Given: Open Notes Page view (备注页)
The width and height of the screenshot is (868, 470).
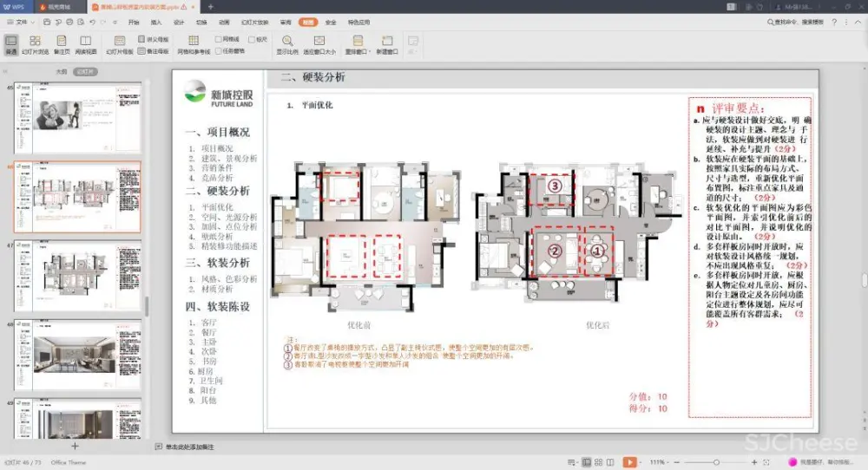Looking at the screenshot, I should point(62,44).
